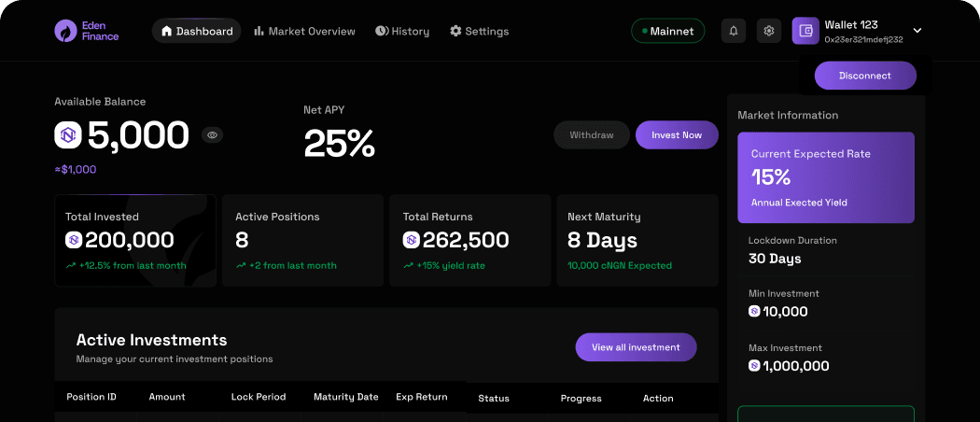
Task: Click the token icon in Total Invested
Action: [x=74, y=240]
